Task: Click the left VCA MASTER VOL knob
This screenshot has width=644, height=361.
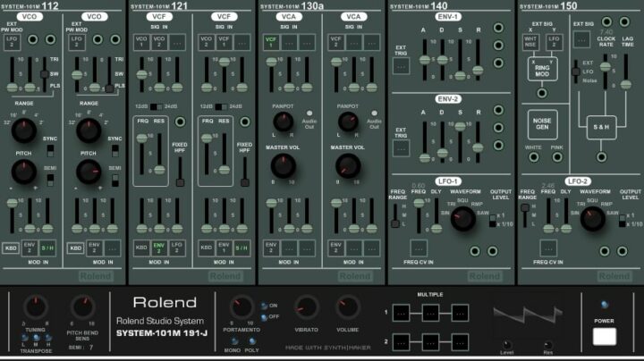Action: 283,164
